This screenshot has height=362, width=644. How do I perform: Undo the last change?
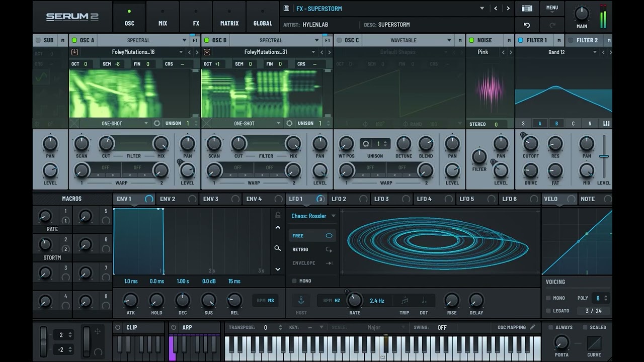(x=527, y=25)
